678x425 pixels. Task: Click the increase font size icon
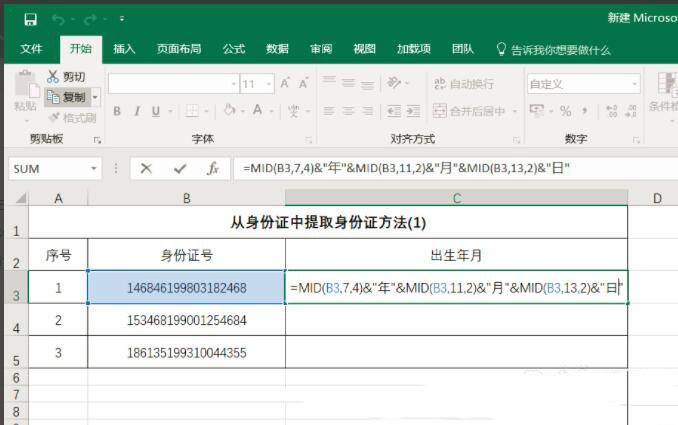point(285,83)
